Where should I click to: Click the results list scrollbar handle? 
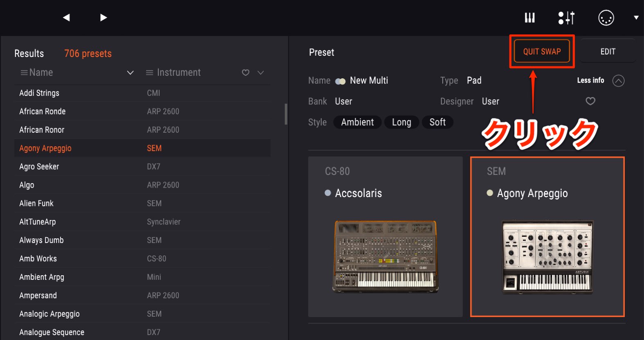[x=286, y=114]
